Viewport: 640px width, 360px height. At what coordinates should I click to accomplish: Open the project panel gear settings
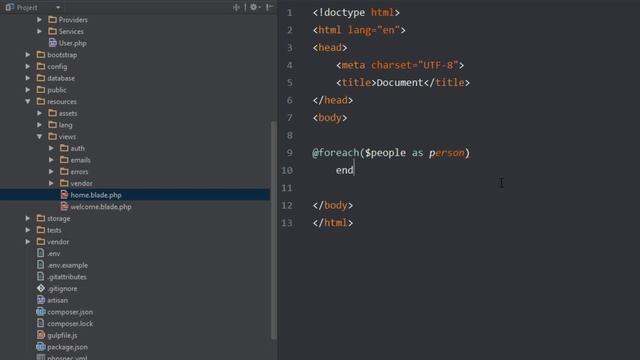(x=254, y=7)
